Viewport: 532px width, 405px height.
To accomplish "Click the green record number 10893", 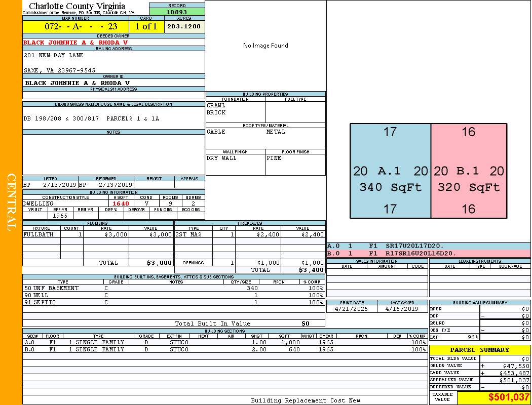I will [177, 12].
